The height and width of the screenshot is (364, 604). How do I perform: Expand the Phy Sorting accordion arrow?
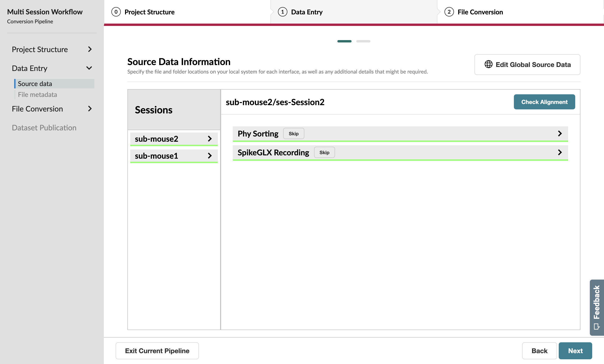point(560,133)
